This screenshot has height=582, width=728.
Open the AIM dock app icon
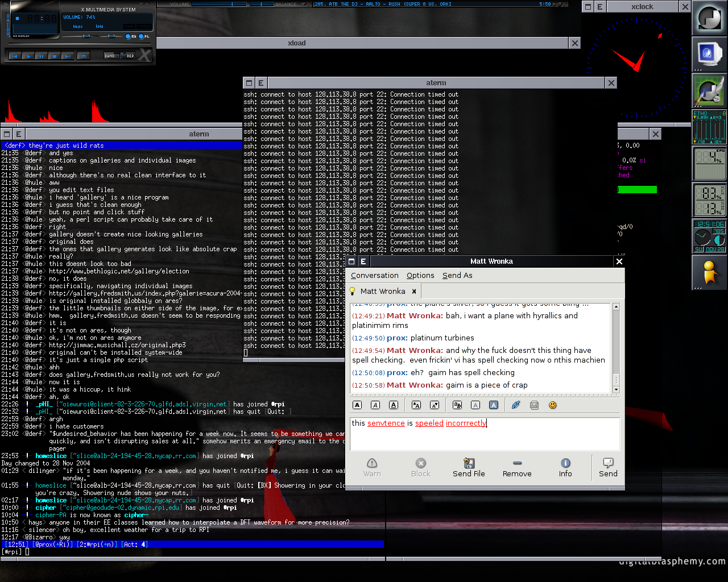tap(709, 272)
